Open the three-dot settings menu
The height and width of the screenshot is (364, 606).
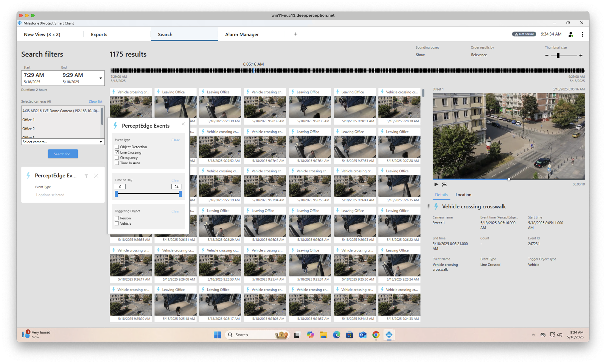coord(582,35)
